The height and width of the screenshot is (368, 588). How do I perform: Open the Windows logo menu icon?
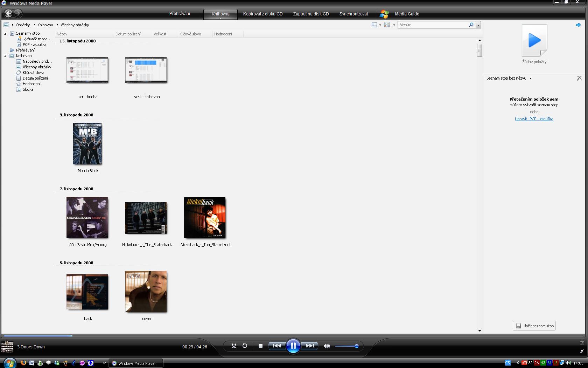tap(384, 14)
